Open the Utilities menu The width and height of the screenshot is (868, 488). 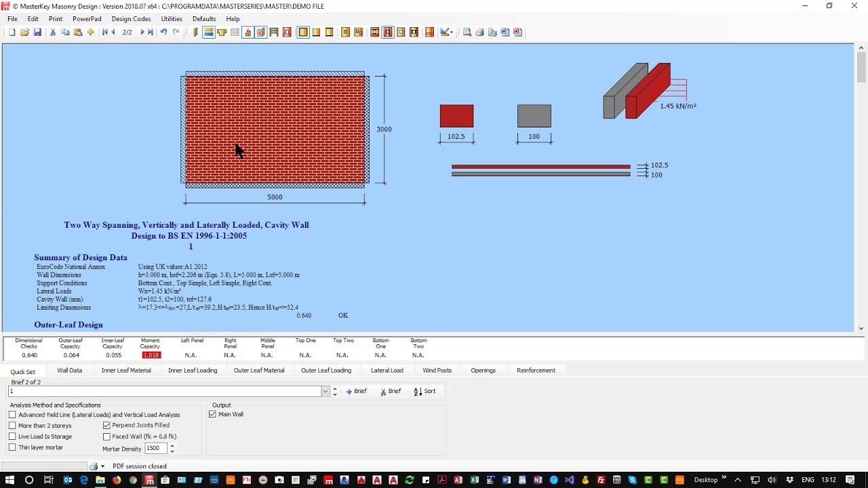(x=172, y=19)
